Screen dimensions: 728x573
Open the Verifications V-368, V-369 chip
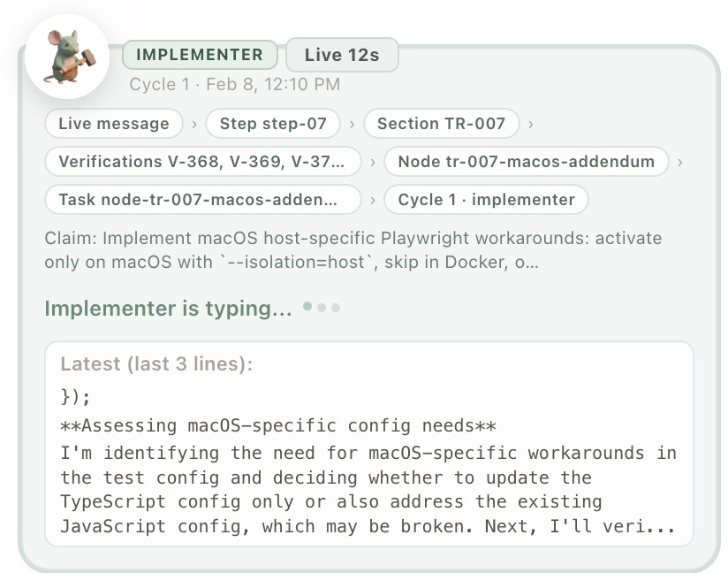203,162
